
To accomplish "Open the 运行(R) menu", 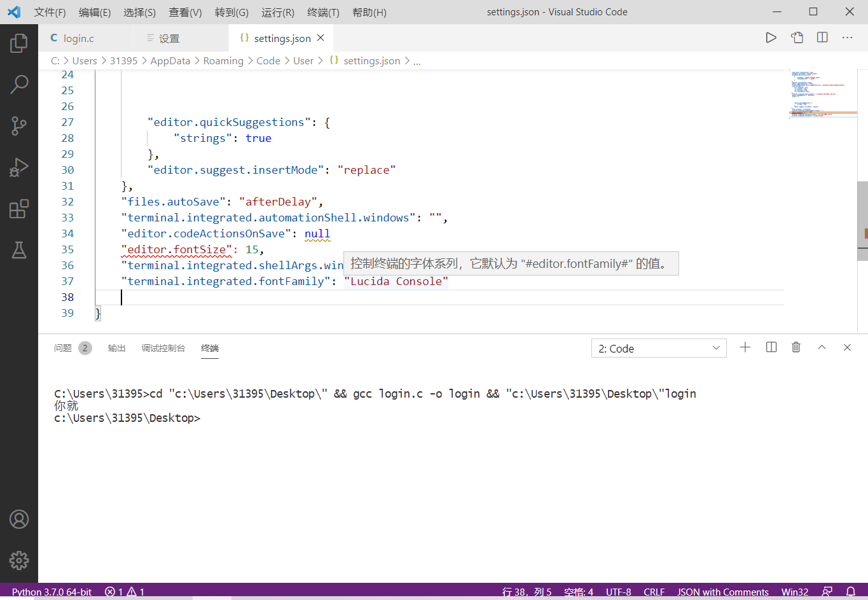I will [278, 12].
